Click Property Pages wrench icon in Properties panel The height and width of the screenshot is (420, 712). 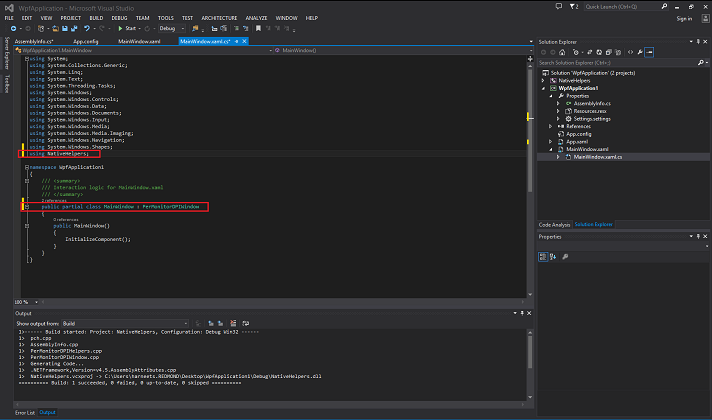coord(565,257)
